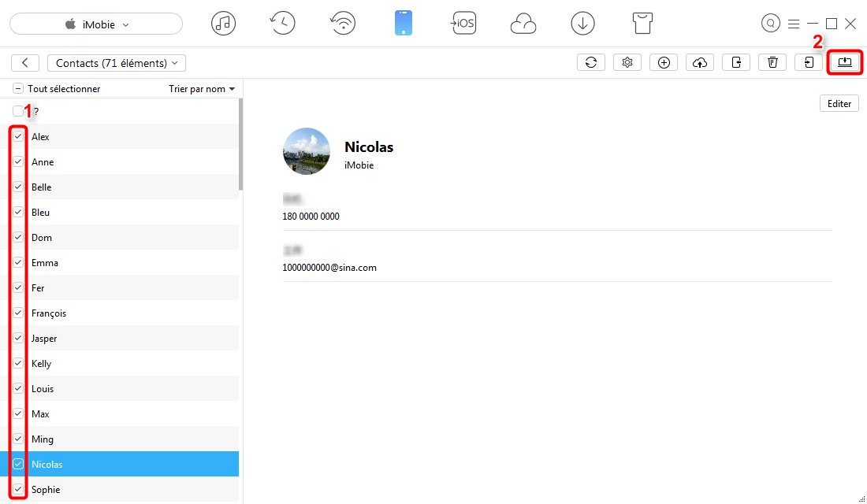
Task: Click the phone number 180 0000 0000
Action: pos(311,217)
